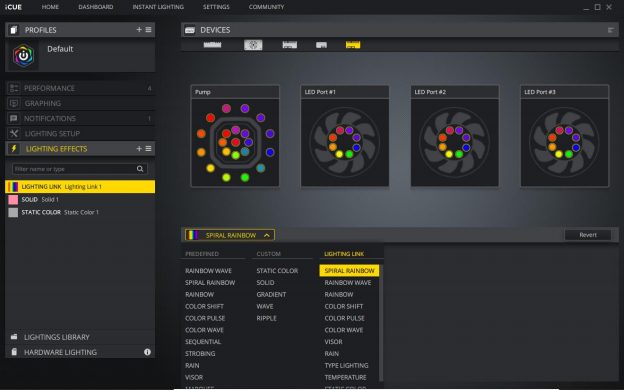Image resolution: width=624 pixels, height=390 pixels.
Task: Choose Lighting Link Temperature effect
Action: (x=345, y=377)
